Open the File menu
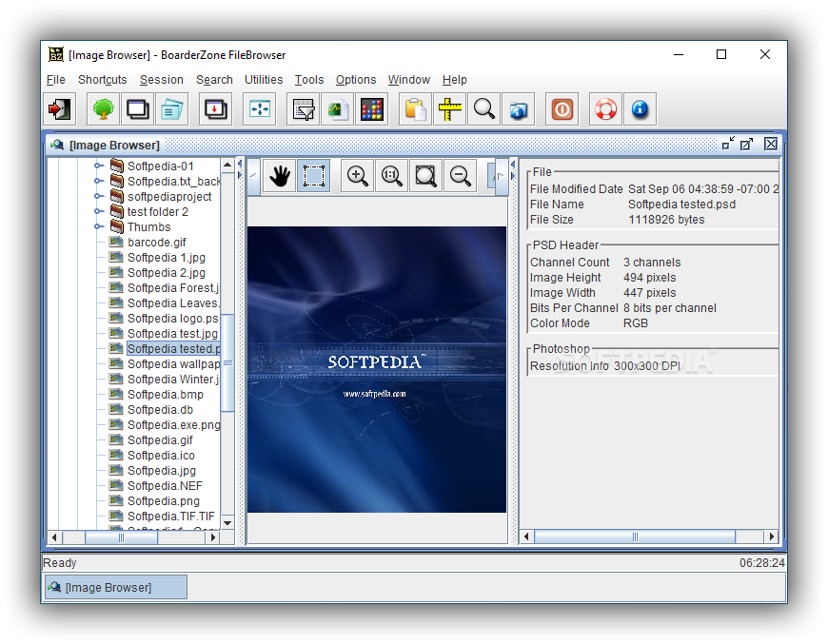Image resolution: width=828 pixels, height=644 pixels. pos(55,80)
